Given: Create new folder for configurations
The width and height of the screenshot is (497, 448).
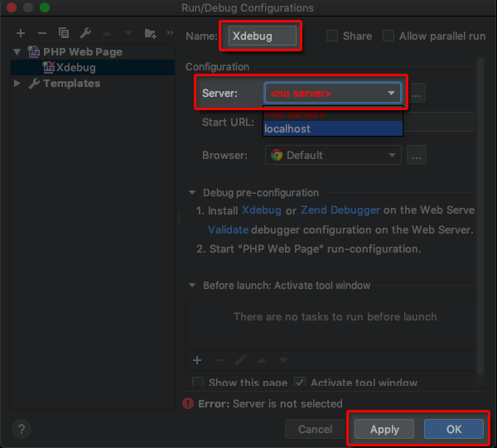Looking at the screenshot, I should pyautogui.click(x=150, y=33).
